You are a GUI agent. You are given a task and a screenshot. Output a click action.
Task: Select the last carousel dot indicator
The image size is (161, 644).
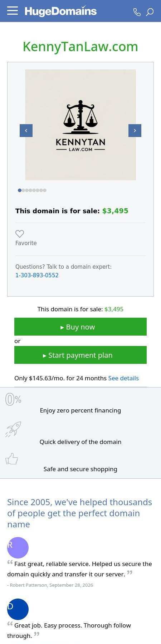45,190
